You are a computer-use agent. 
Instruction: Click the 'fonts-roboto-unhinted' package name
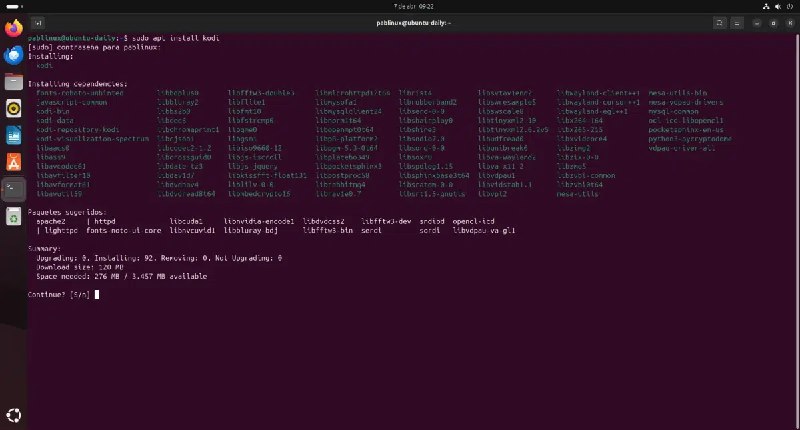tap(80, 93)
